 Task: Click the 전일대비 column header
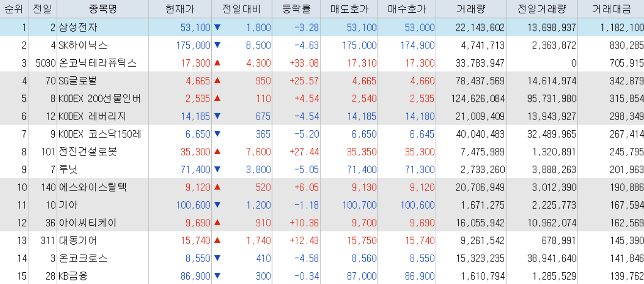point(242,9)
